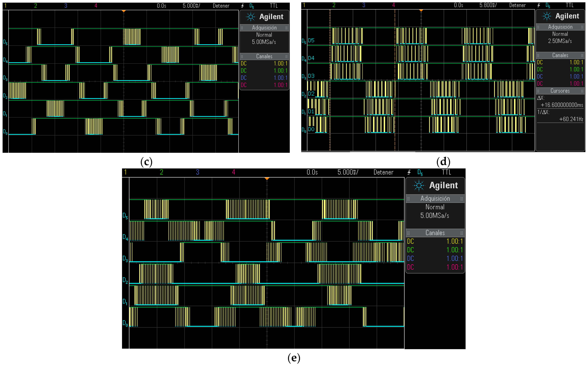Image resolution: width=588 pixels, height=367 pixels.
Task: Click the TTL threshold label in panel (e)
Action: point(446,172)
